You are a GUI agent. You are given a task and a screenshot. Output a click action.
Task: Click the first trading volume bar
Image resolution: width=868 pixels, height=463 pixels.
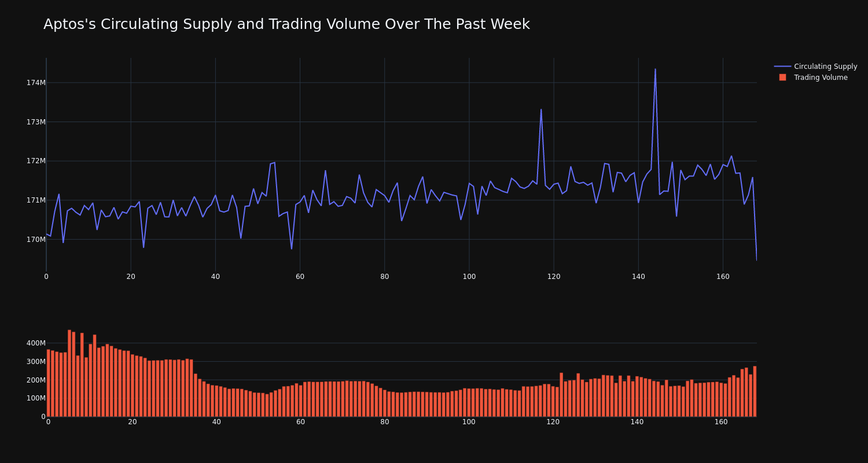pyautogui.click(x=48, y=383)
